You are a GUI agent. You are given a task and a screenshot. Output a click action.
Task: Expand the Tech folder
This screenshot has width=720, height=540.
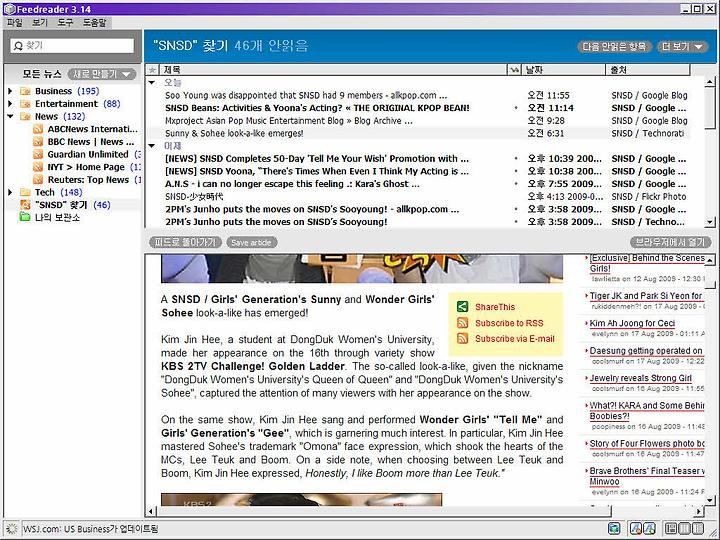[x=10, y=192]
